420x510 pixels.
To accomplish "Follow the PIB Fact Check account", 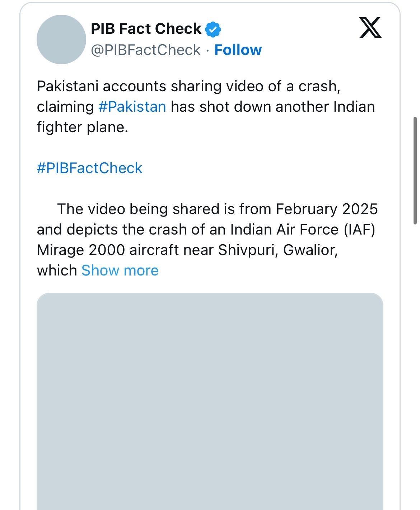I will (x=238, y=50).
